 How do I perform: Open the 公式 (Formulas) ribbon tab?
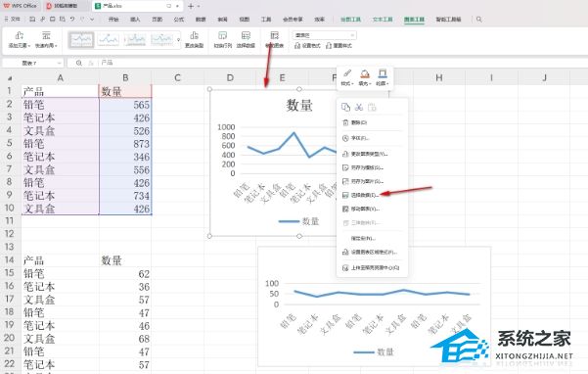coord(179,20)
